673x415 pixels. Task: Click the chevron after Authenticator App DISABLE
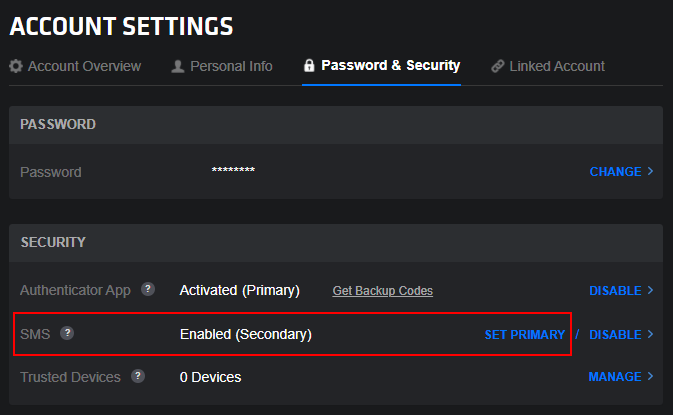[651, 291]
